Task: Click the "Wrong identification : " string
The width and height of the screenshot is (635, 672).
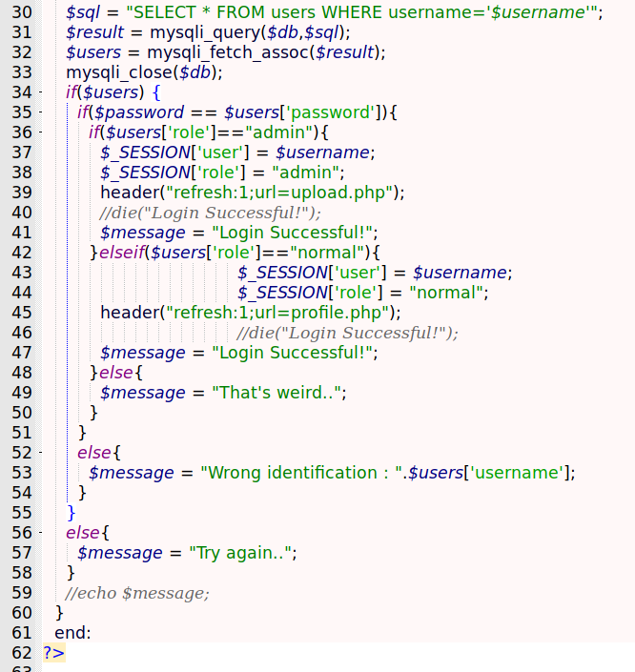Action: point(301,473)
